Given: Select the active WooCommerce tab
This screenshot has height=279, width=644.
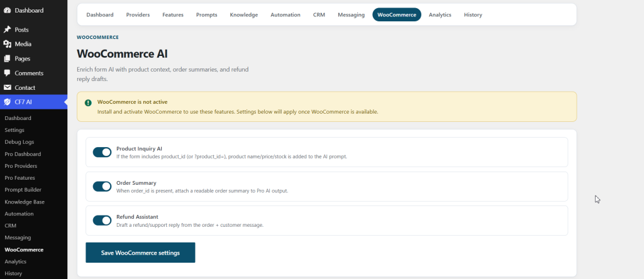Looking at the screenshot, I should tap(397, 15).
